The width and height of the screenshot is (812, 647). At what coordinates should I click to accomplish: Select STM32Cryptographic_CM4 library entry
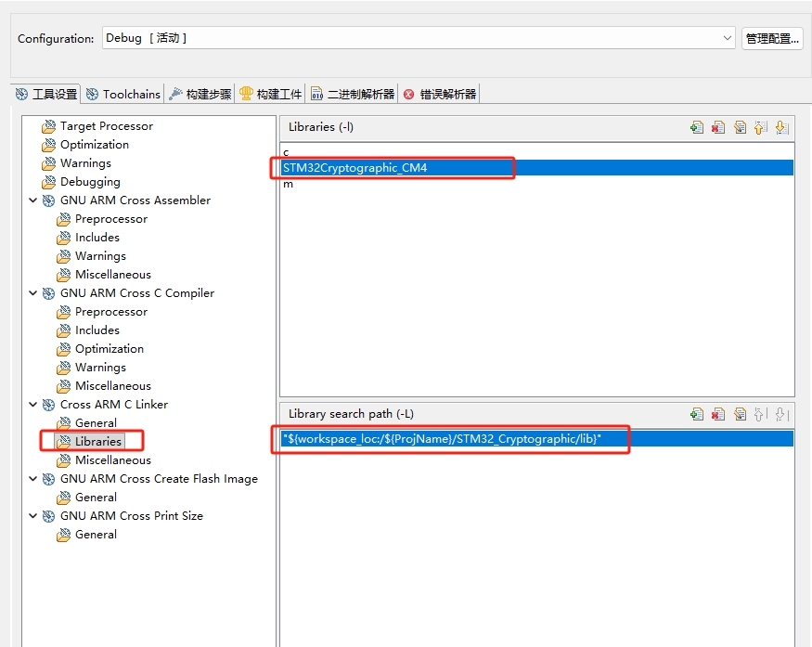[537, 168]
